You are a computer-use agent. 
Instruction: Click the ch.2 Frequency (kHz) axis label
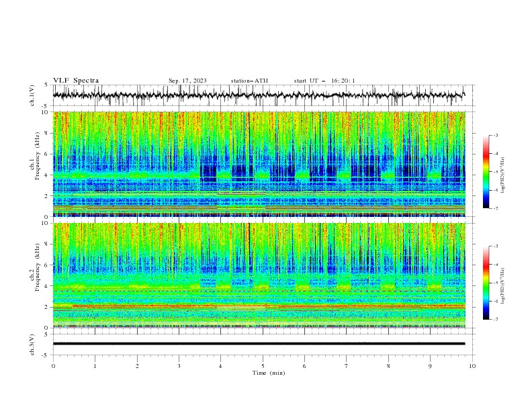[x=35, y=267]
